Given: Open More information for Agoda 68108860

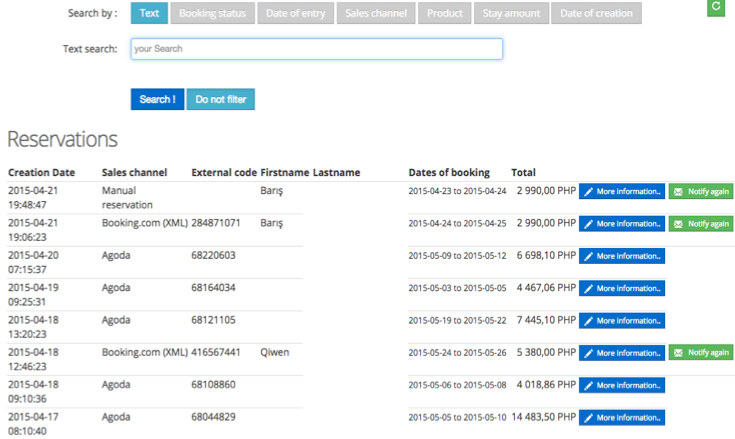Looking at the screenshot, I should coord(622,385).
